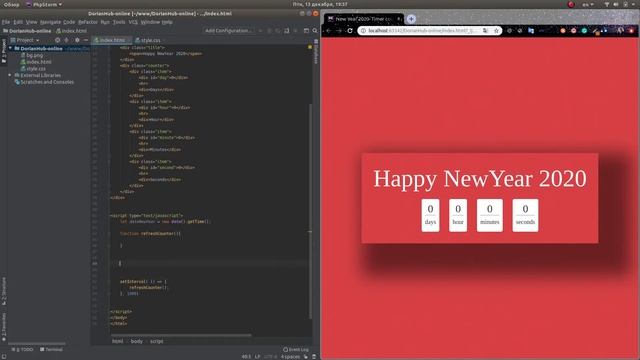
Task: Open the TODO tool window
Action: pos(22,349)
